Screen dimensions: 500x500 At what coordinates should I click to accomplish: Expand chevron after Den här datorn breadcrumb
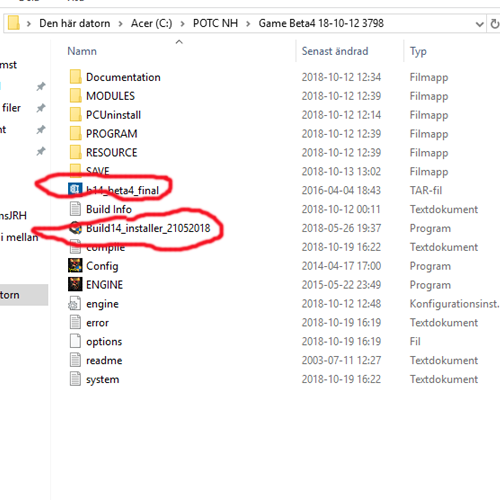click(120, 24)
